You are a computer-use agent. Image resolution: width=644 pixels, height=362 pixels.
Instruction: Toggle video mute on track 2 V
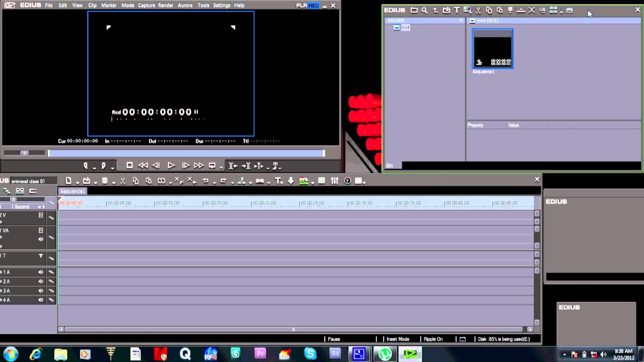pyautogui.click(x=41, y=215)
